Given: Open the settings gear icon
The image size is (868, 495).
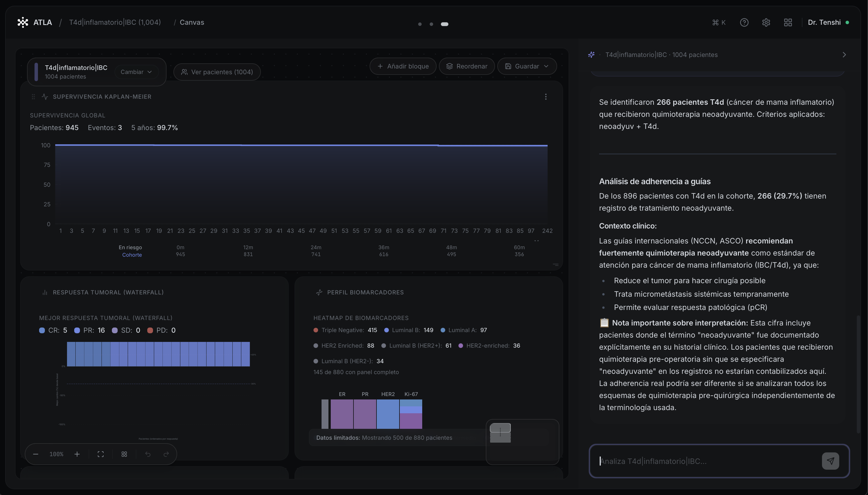Looking at the screenshot, I should click(x=766, y=22).
